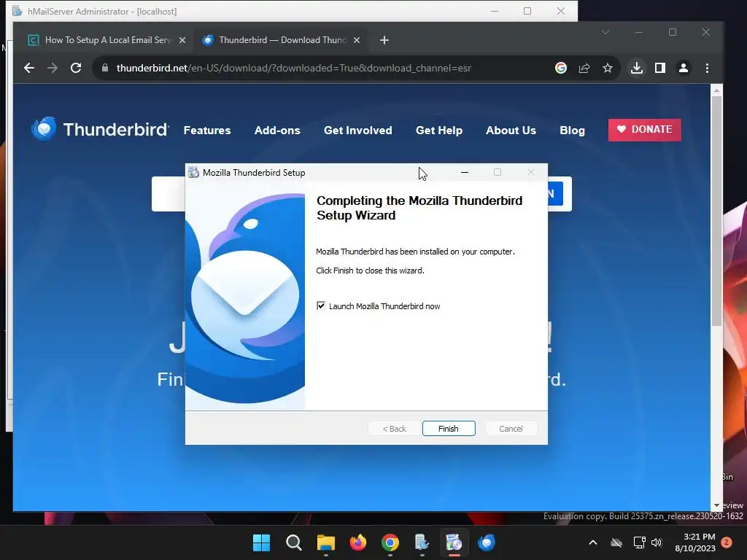Image resolution: width=747 pixels, height=560 pixels.
Task: Go back with Chrome's back arrow
Action: coord(29,68)
